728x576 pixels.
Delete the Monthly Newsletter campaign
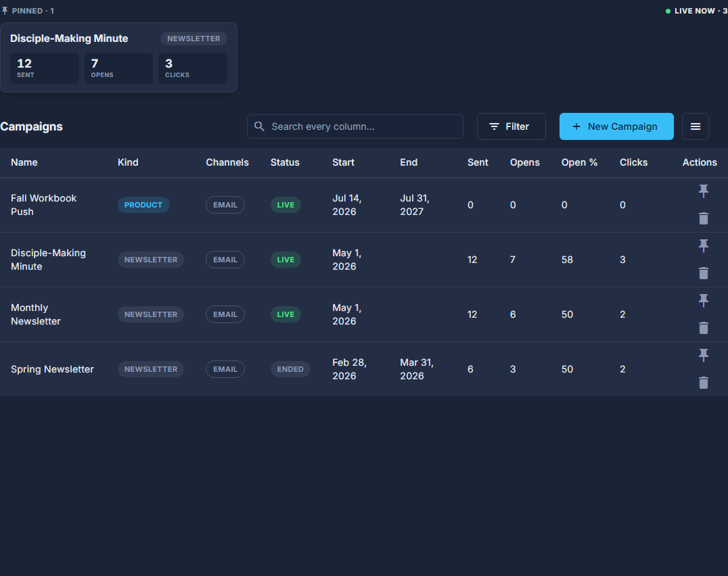(x=704, y=328)
